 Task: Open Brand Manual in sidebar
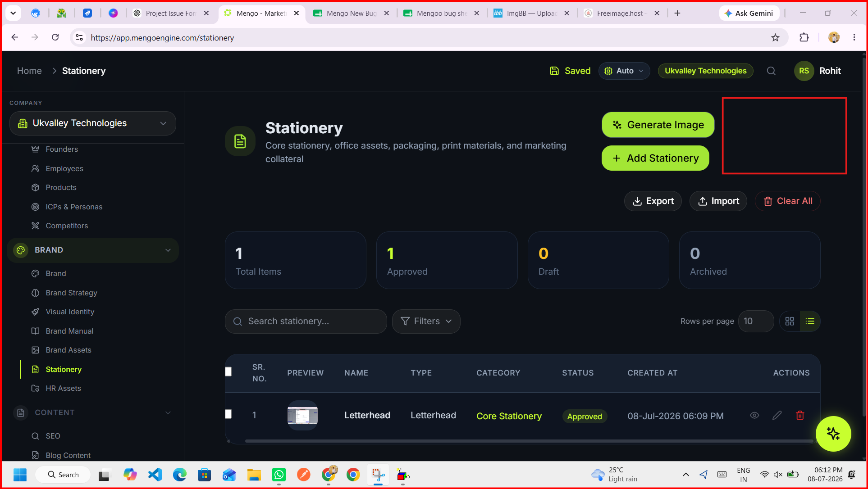pos(69,331)
